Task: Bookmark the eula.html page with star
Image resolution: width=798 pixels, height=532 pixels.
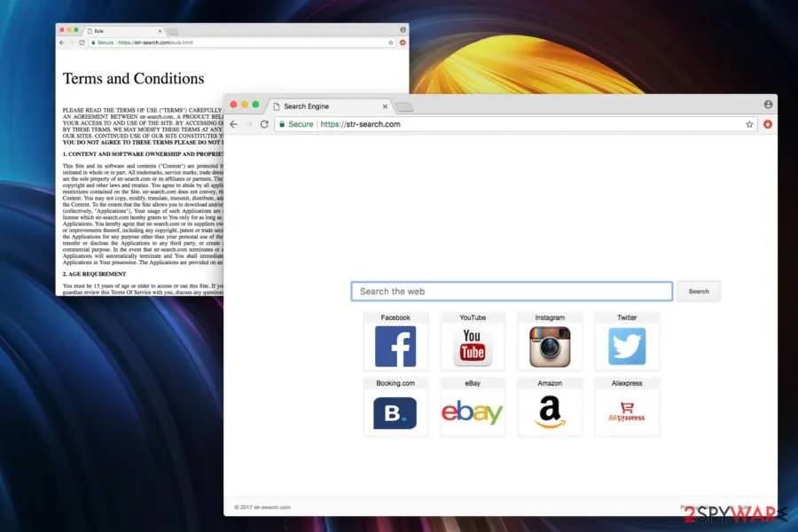Action: click(391, 43)
